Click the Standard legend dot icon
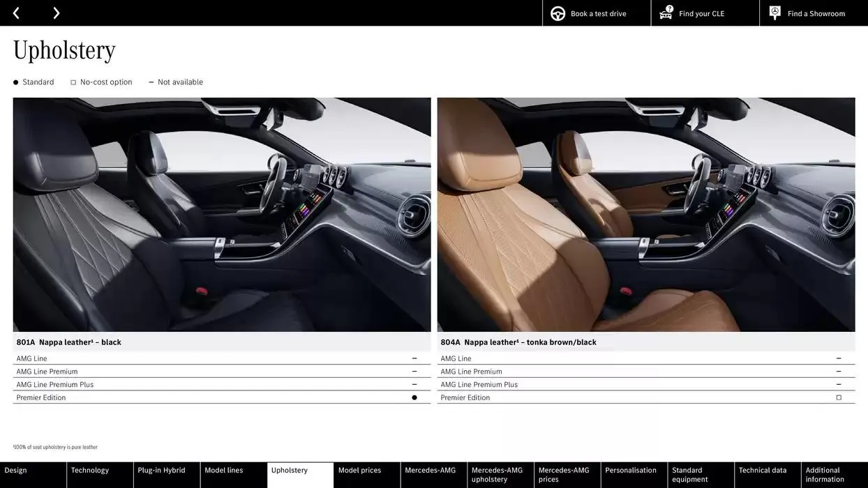This screenshot has width=868, height=488. 15,82
